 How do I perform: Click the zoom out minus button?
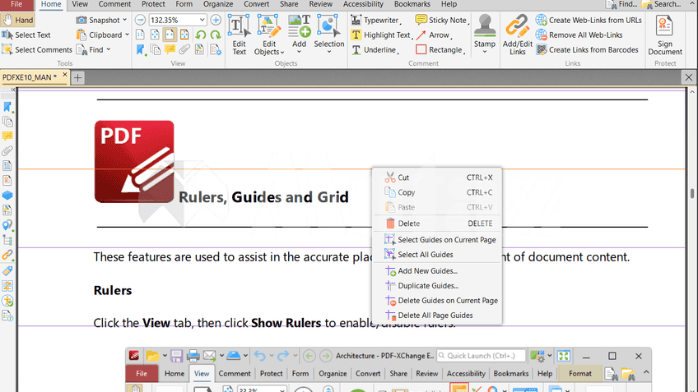point(140,20)
